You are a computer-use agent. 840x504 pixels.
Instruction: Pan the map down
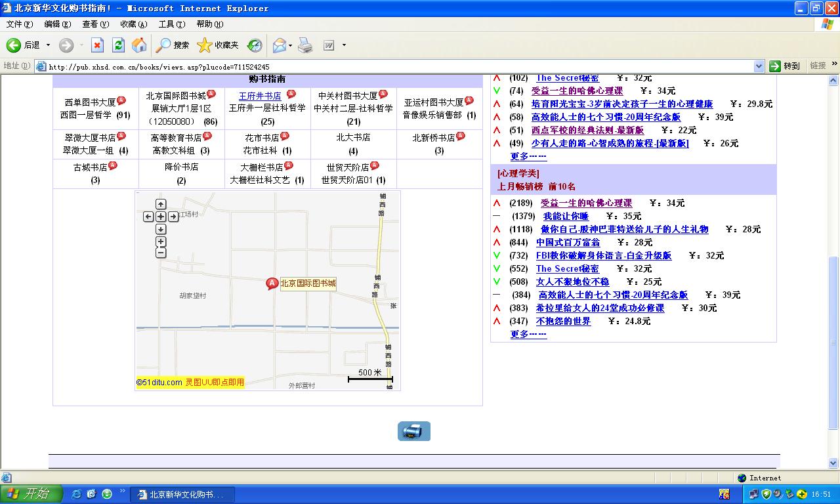pos(161,229)
